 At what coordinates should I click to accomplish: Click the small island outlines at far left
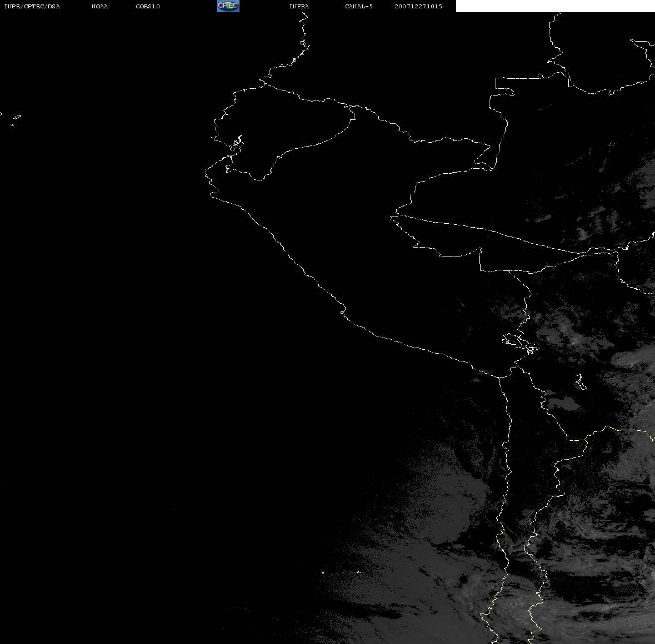[14, 118]
